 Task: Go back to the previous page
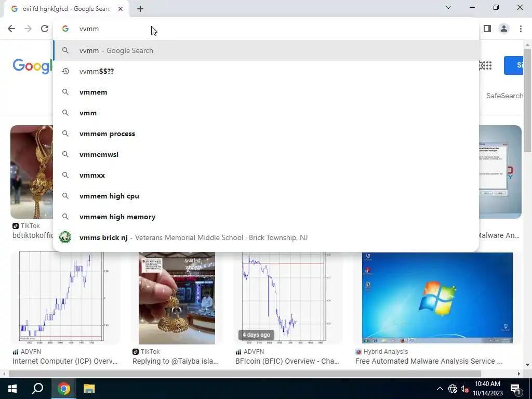coord(11,29)
